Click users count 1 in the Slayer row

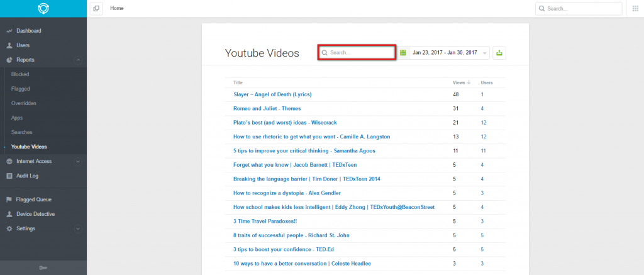coord(482,94)
